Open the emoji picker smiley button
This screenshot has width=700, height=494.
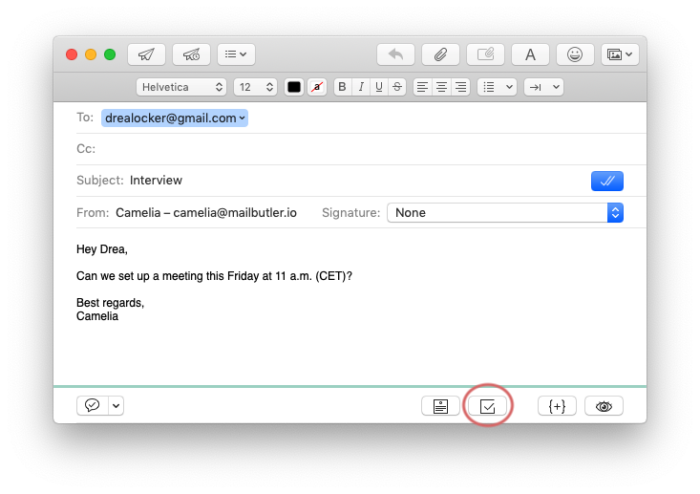click(575, 54)
